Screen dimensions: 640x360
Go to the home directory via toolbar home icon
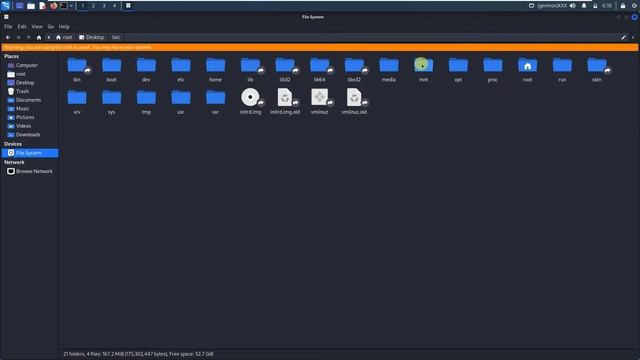tap(39, 38)
